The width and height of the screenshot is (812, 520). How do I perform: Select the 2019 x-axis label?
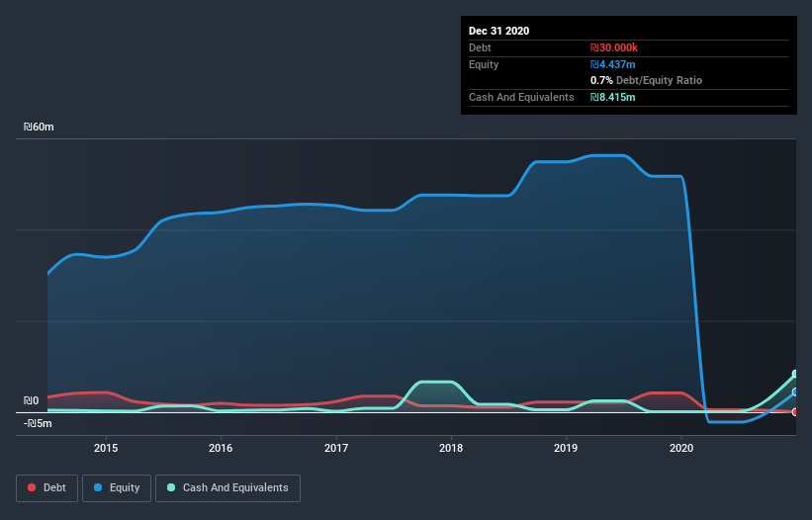[x=567, y=447]
